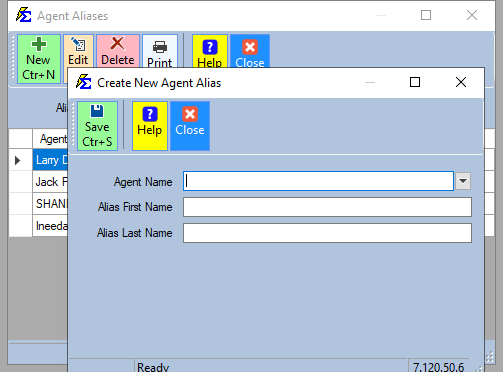Maximize the Create New Agent Alias dialog

pos(415,82)
